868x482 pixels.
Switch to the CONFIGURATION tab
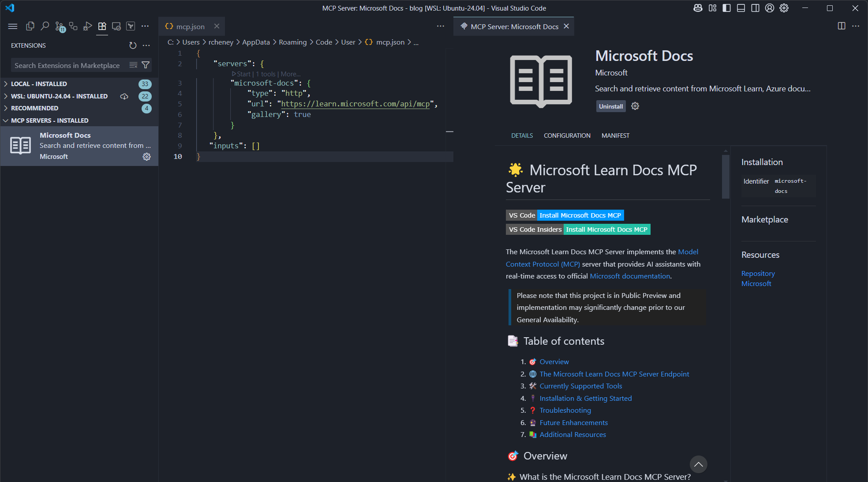click(567, 136)
